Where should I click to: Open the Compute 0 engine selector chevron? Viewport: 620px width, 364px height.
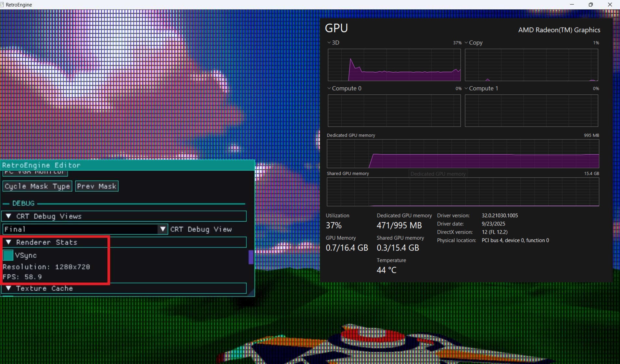click(x=329, y=88)
